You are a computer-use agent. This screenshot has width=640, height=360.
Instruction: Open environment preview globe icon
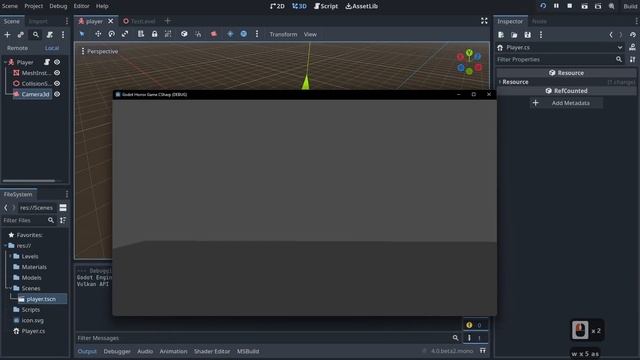(244, 34)
